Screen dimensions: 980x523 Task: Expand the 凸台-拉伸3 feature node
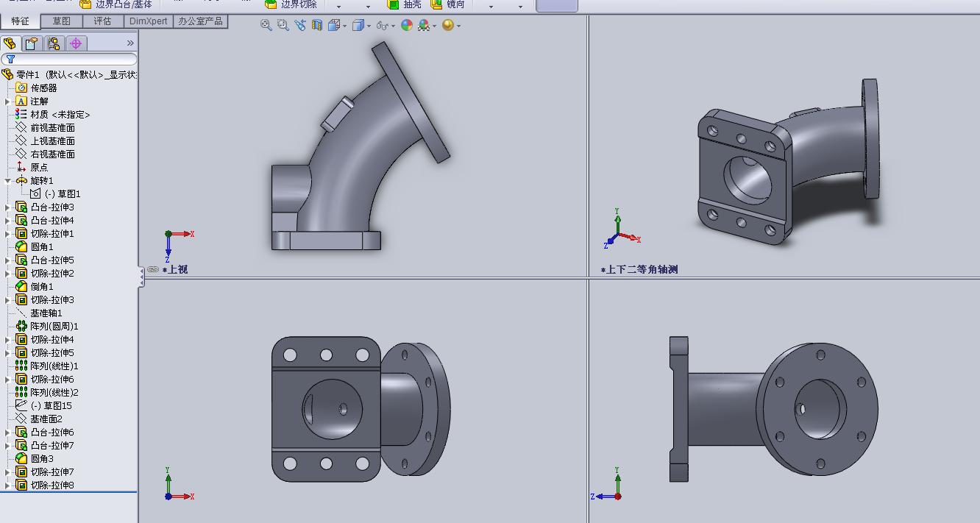click(x=8, y=207)
